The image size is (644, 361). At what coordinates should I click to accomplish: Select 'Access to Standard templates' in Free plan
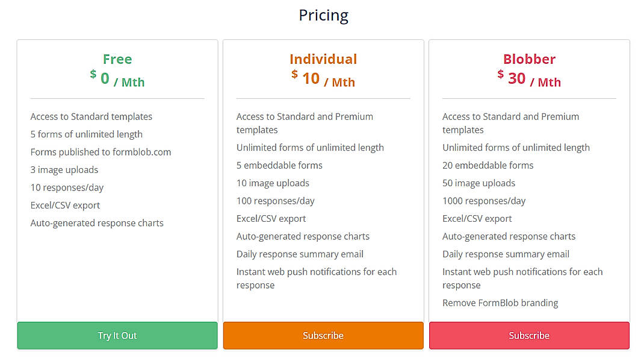tap(91, 116)
